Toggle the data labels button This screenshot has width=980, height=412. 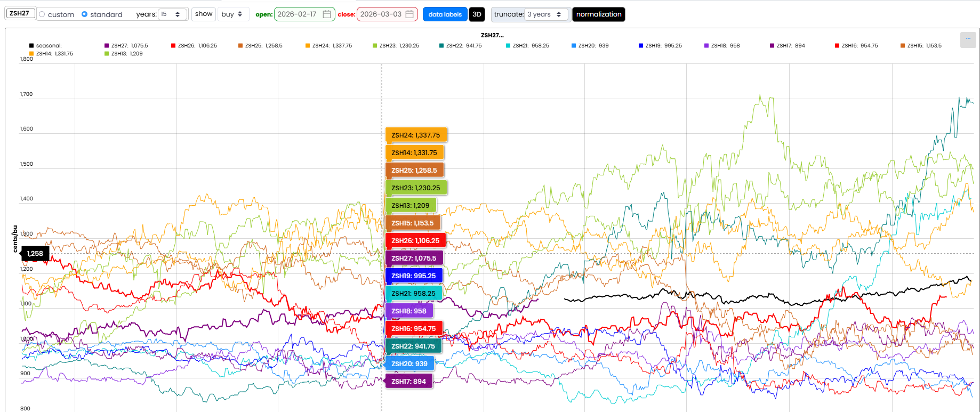(445, 14)
